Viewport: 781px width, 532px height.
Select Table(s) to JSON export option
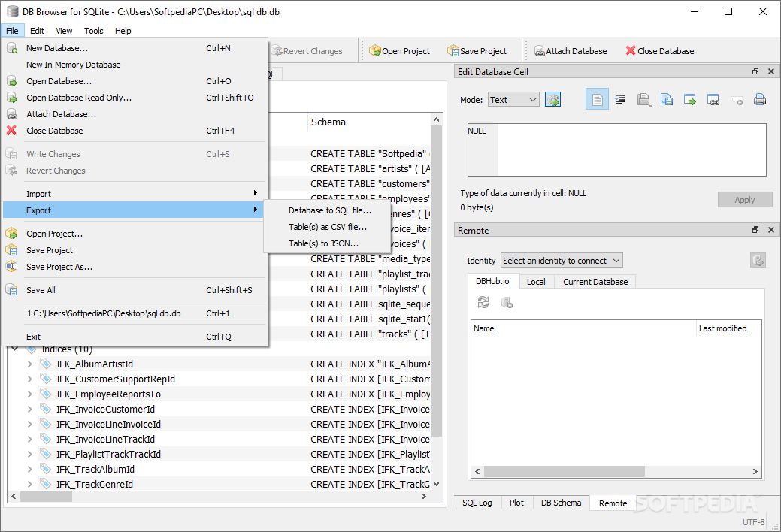pyautogui.click(x=327, y=243)
